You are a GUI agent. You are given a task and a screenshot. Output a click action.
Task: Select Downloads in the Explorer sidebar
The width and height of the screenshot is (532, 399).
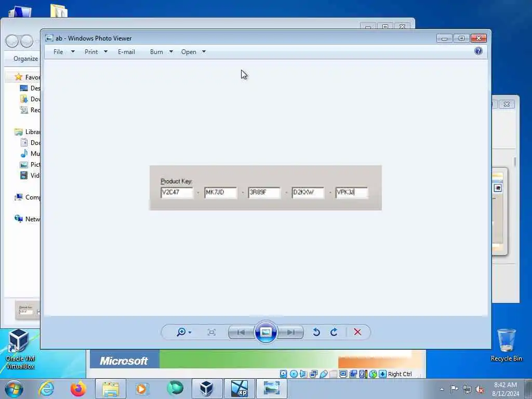(30, 99)
